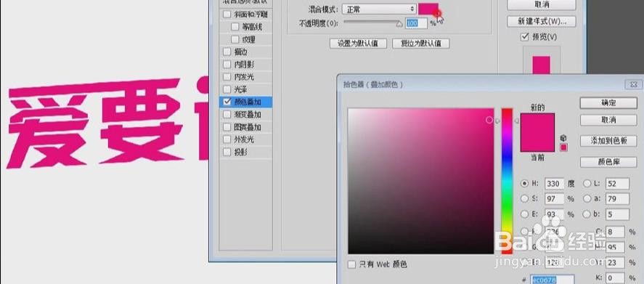Click the brightness field showing 93
Screen dimensions: 644x284
(554, 214)
